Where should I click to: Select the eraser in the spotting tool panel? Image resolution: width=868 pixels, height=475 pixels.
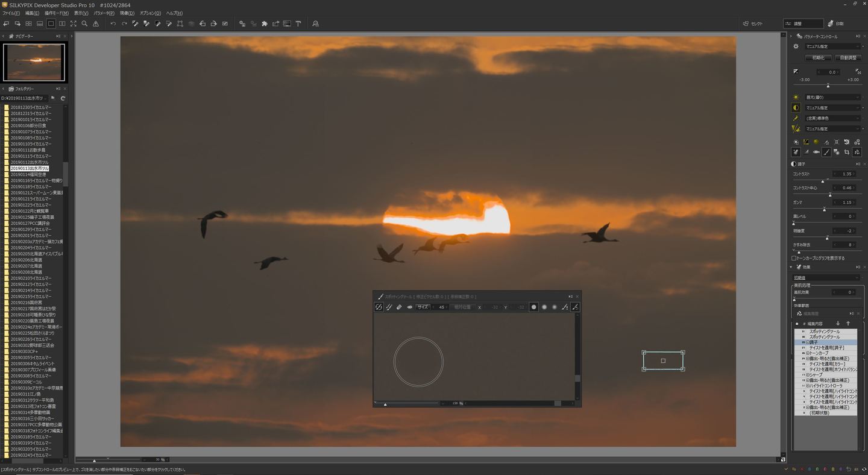399,307
